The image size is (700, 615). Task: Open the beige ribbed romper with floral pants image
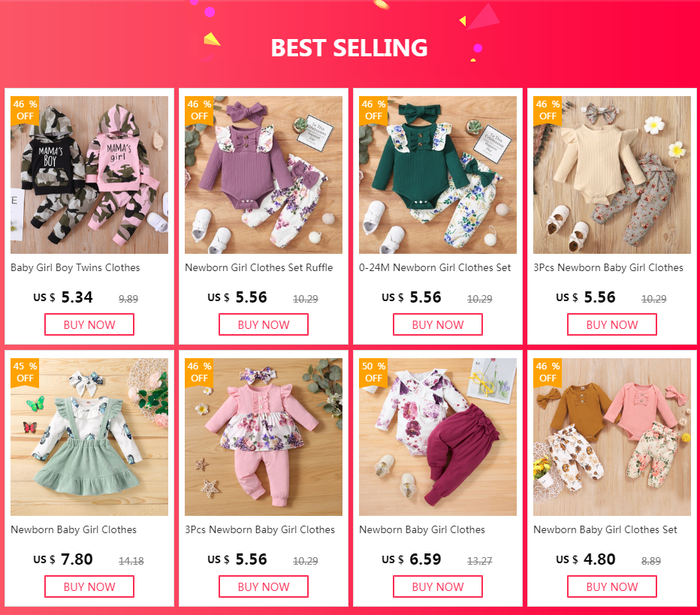[x=612, y=175]
